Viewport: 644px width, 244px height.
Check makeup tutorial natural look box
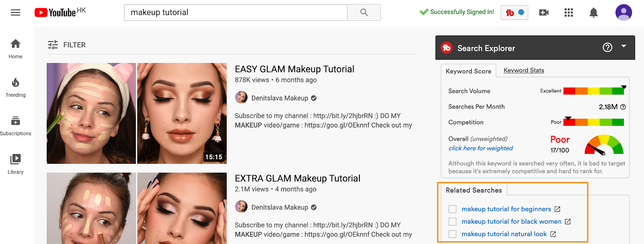point(452,234)
